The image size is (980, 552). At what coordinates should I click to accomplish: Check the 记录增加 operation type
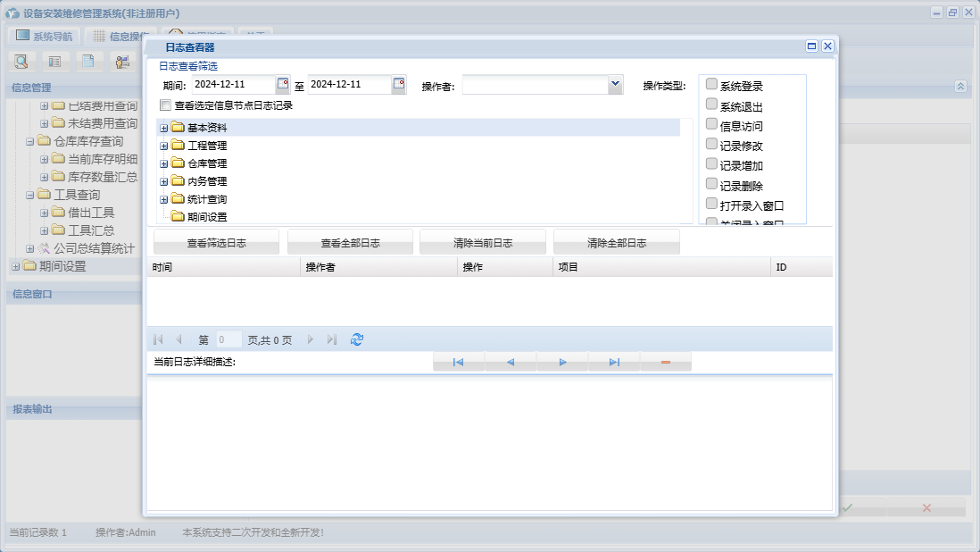point(711,163)
